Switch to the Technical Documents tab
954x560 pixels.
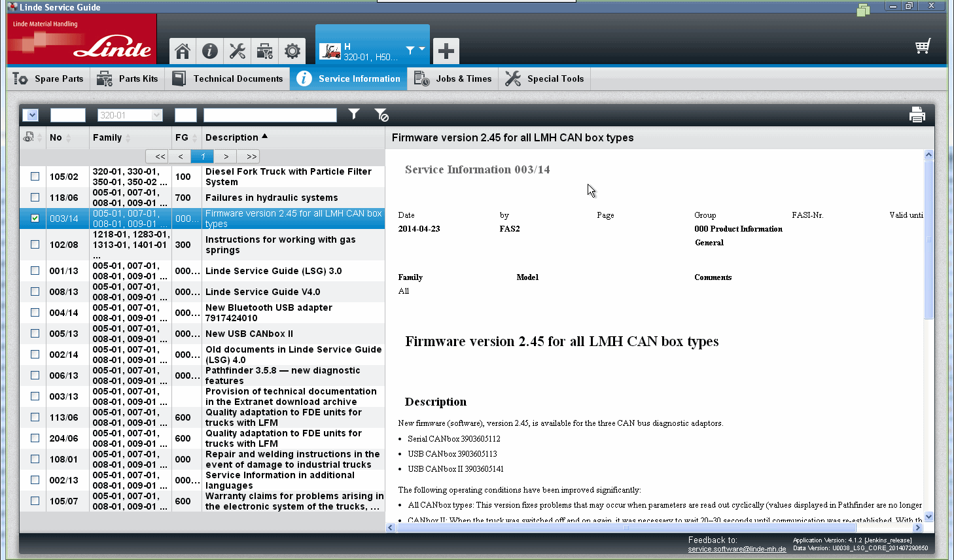point(228,79)
